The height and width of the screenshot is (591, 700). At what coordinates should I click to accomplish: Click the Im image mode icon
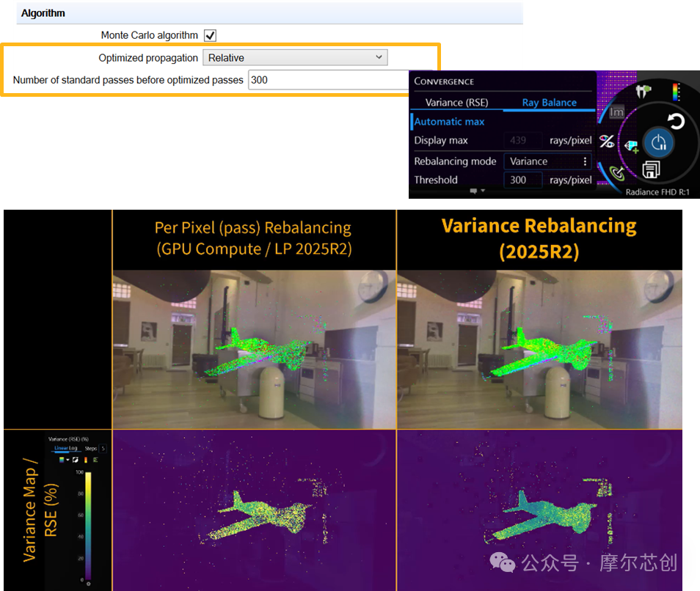coord(616,112)
